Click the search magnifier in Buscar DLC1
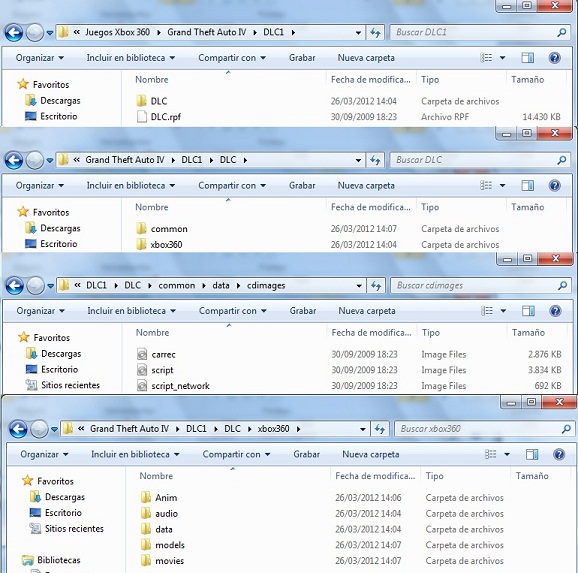 561,32
